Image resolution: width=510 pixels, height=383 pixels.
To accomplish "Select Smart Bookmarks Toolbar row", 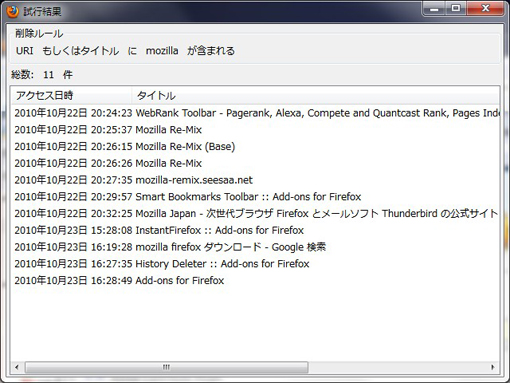I will 255,197.
